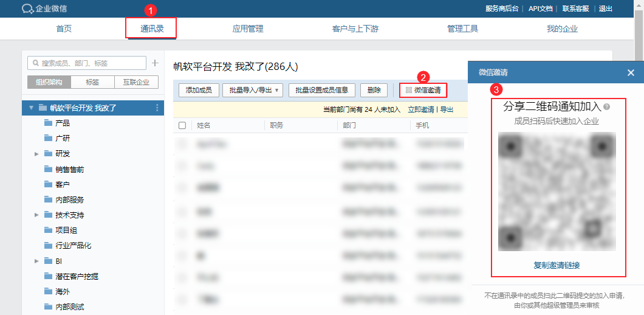Image resolution: width=644 pixels, height=315 pixels.
Task: Open 客户与上下游 tab
Action: (355, 29)
